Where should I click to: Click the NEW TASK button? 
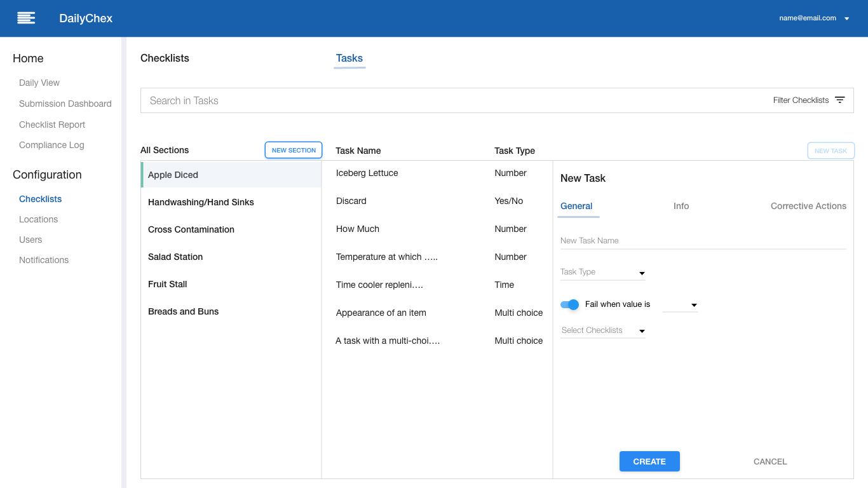(831, 151)
